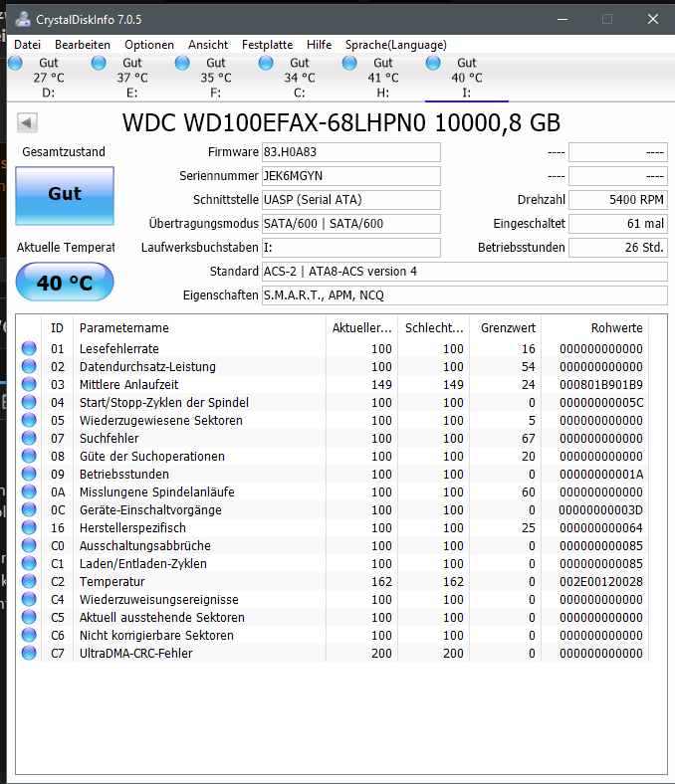
Task: Click the Übertragungsmodus field SATA/600
Action: pos(350,224)
